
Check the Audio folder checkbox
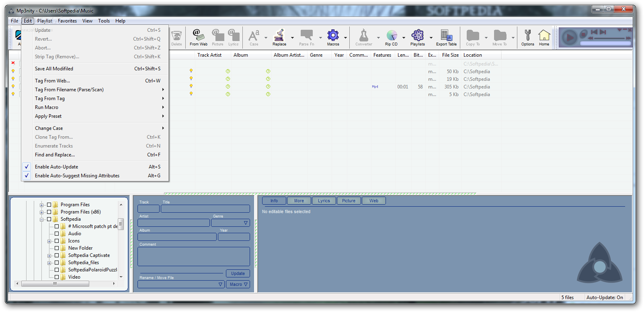(x=57, y=234)
